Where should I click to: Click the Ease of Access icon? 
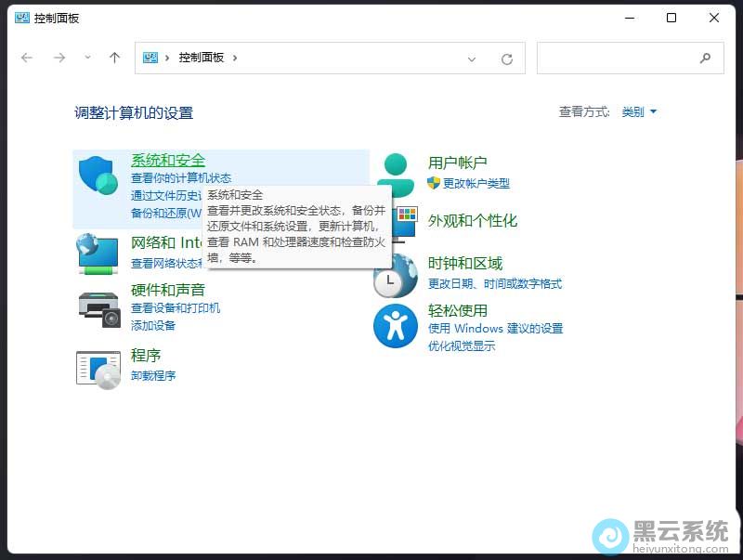(396, 326)
